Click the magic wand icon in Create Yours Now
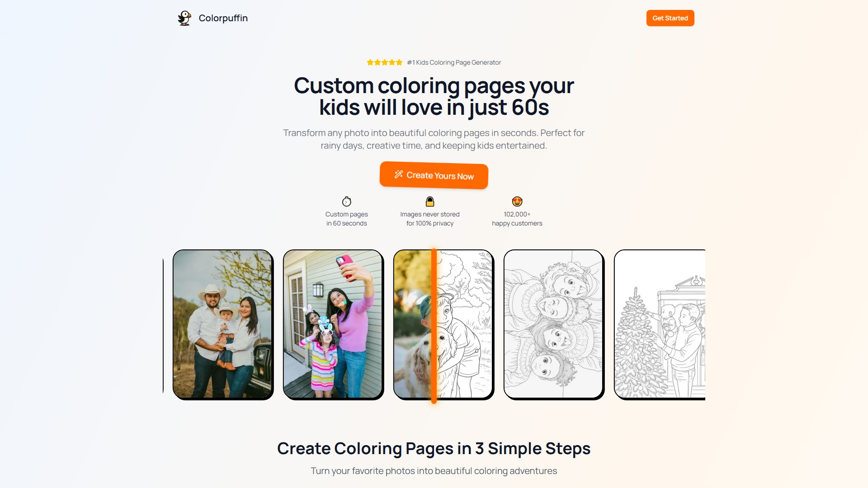 coord(398,174)
